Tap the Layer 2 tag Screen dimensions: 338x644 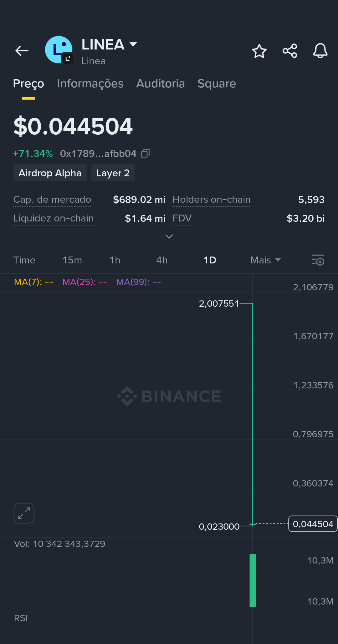113,173
